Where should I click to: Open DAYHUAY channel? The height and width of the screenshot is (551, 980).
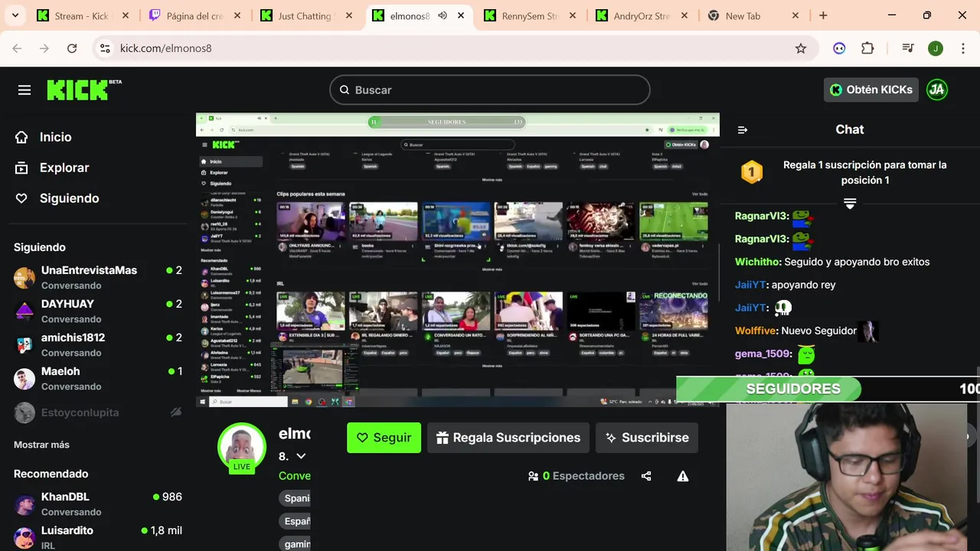point(98,311)
